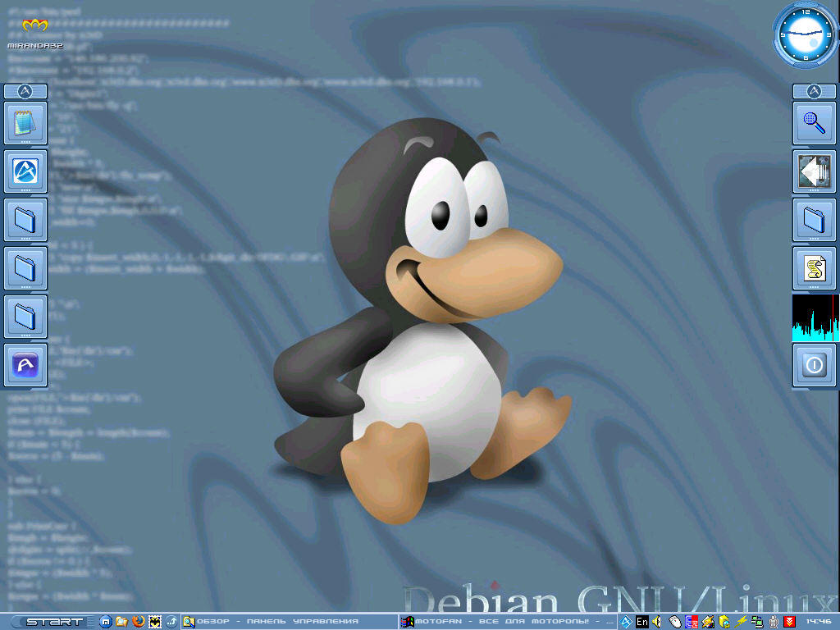Click the volume speaker tray icon
Viewport: 840px width, 630px height.
click(x=657, y=622)
